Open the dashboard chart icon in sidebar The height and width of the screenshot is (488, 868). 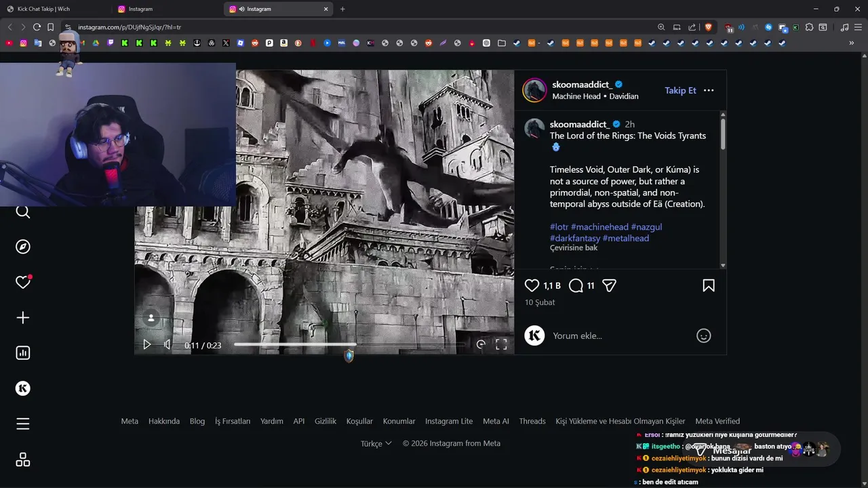[x=23, y=353]
